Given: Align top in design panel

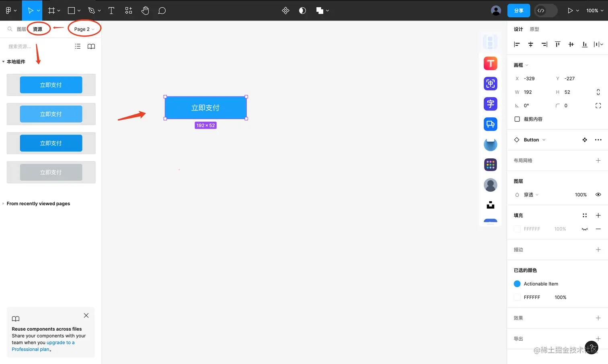Looking at the screenshot, I should point(557,44).
